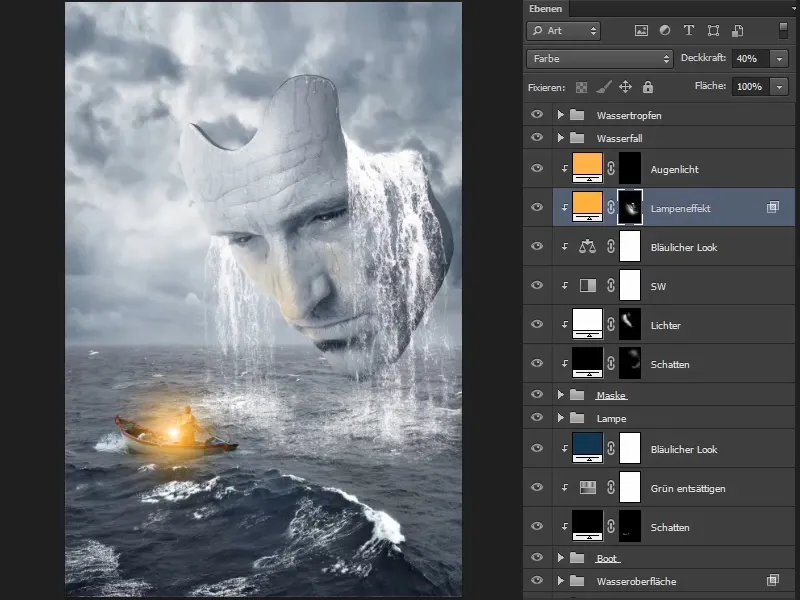
Task: Open the Ebenen panel flyout menu
Action: [x=795, y=9]
